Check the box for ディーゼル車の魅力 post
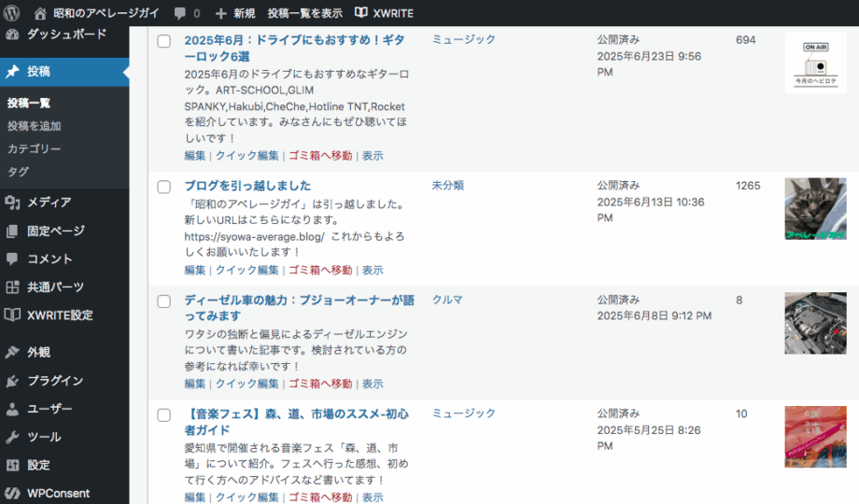The height and width of the screenshot is (504, 859). [x=163, y=301]
